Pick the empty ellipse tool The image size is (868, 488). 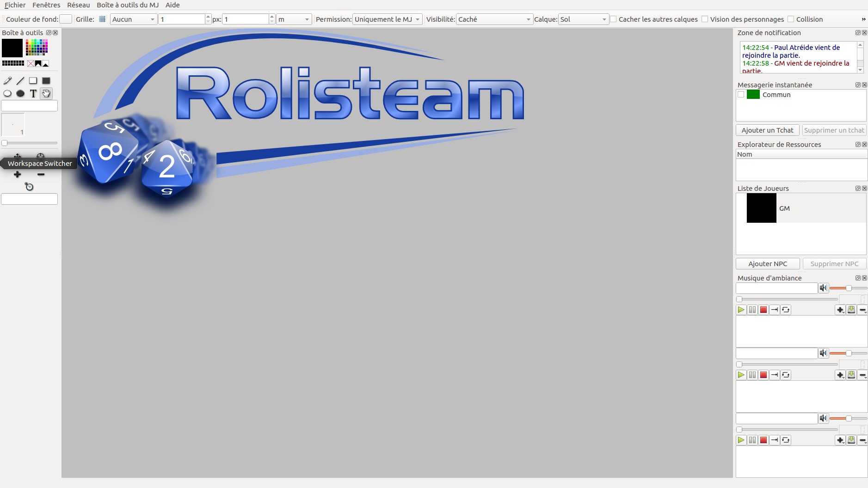pos(7,93)
